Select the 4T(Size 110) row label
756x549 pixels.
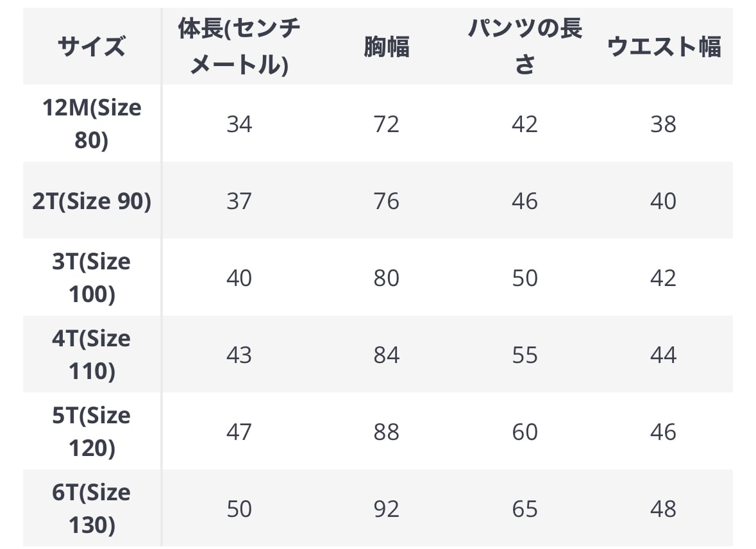(92, 355)
